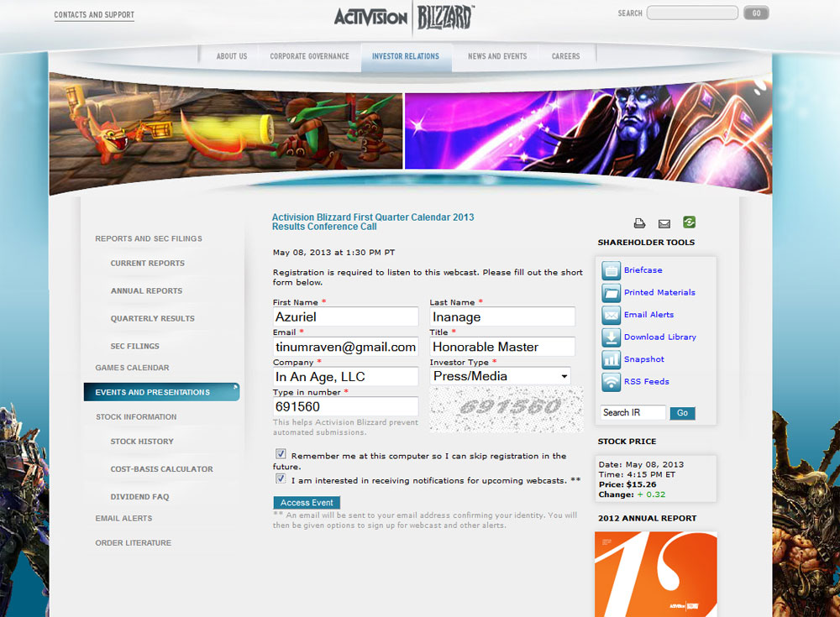This screenshot has width=840, height=617.
Task: Click the green share icon
Action: coord(689,222)
